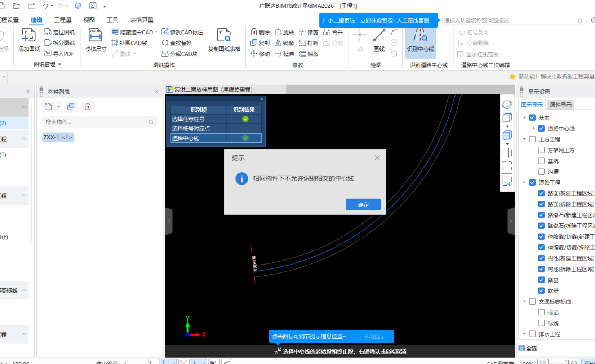Click the 搜索构件 search field

99,122
